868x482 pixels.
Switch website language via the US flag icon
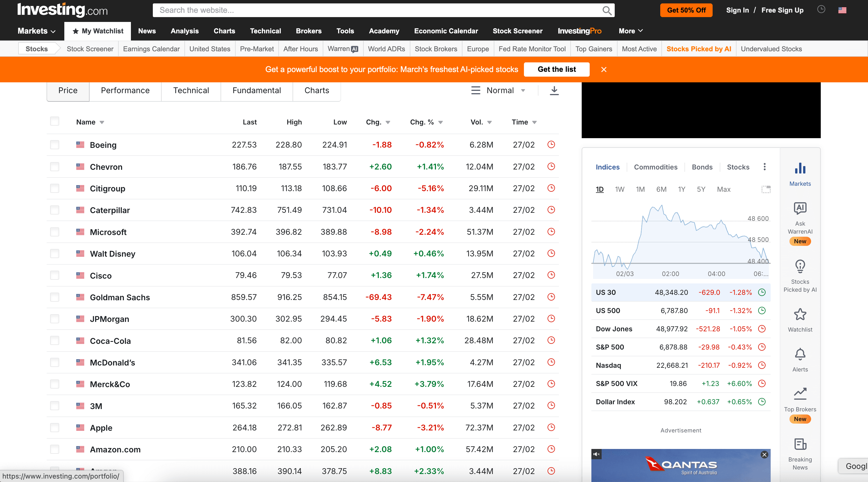coord(842,10)
